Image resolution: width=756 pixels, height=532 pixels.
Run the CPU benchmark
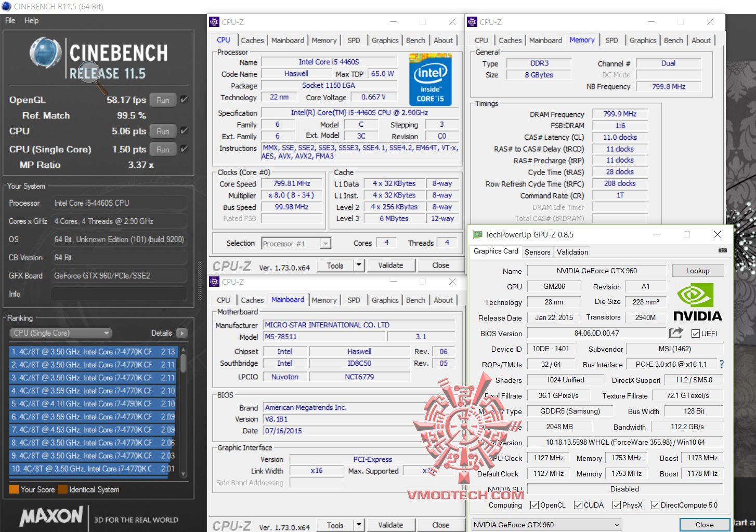pos(163,131)
